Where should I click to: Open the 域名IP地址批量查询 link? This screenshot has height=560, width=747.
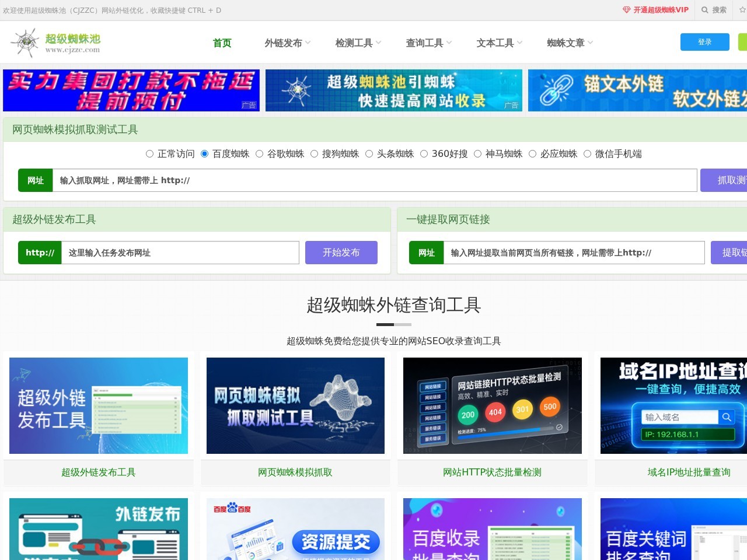pyautogui.click(x=688, y=473)
